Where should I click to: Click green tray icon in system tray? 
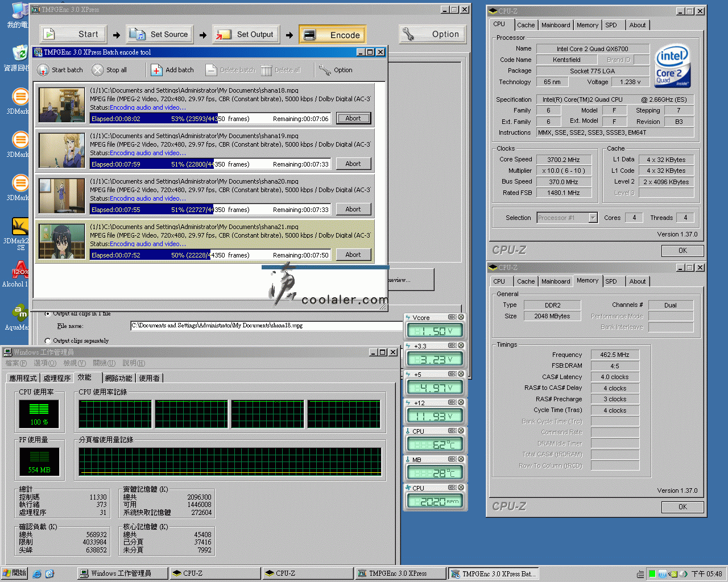click(x=652, y=574)
